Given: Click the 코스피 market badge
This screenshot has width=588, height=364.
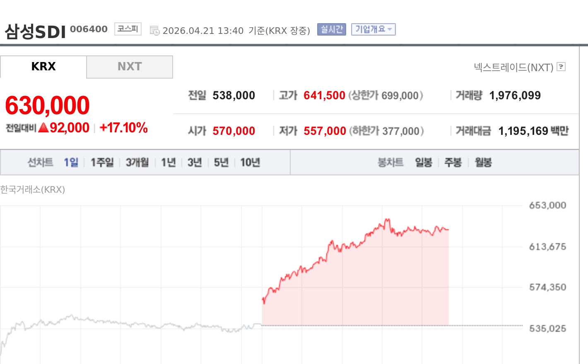Looking at the screenshot, I should 127,29.
